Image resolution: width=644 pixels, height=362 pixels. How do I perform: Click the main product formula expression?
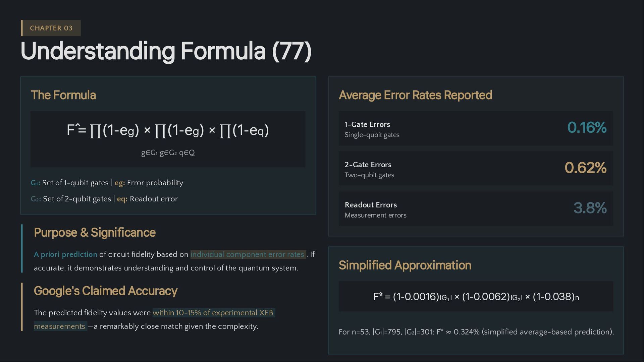click(x=168, y=130)
